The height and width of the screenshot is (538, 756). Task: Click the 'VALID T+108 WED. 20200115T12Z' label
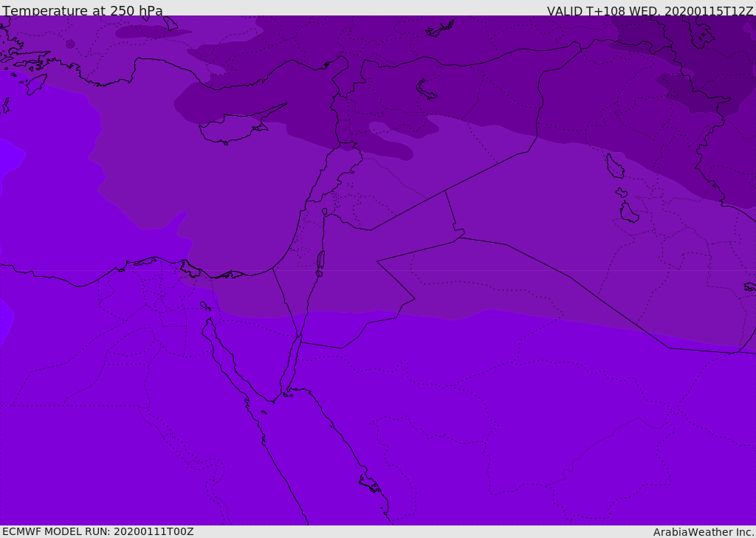(650, 10)
